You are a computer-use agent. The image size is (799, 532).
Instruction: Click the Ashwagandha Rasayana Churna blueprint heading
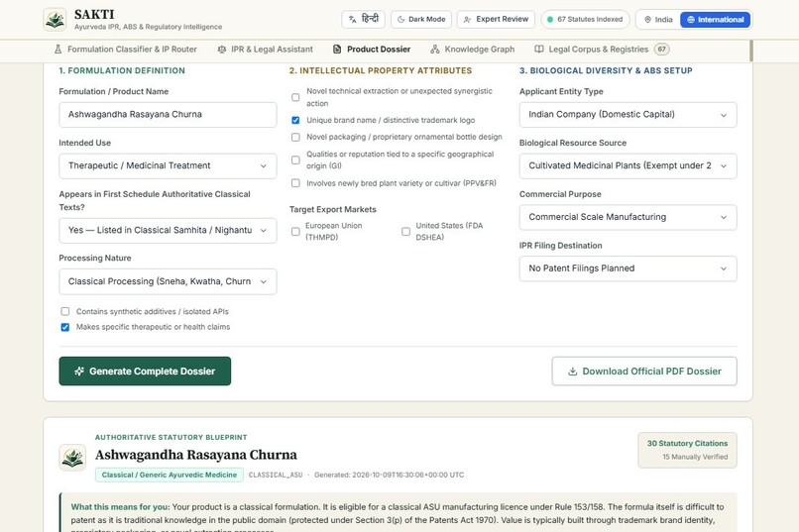click(x=196, y=455)
